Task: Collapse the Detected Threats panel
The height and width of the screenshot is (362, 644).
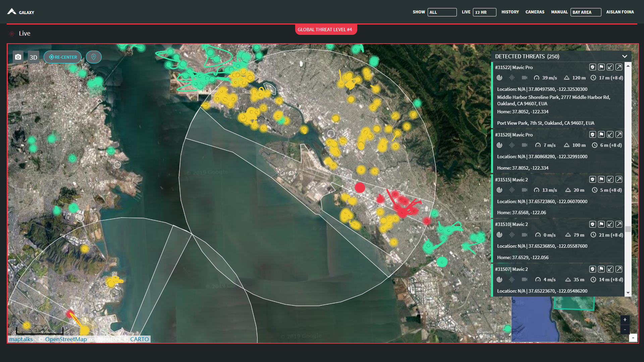Action: click(625, 56)
